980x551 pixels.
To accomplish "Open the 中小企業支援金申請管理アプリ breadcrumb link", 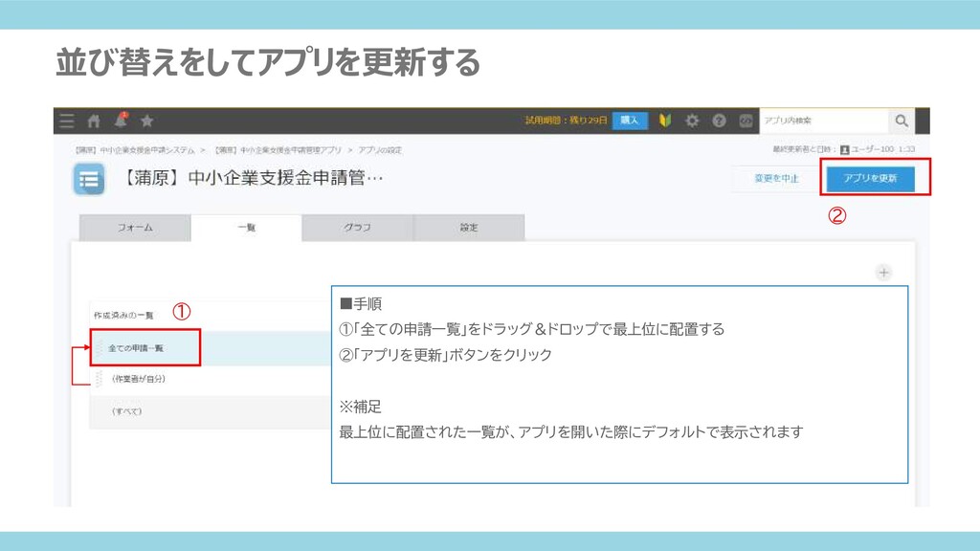I will coord(278,150).
